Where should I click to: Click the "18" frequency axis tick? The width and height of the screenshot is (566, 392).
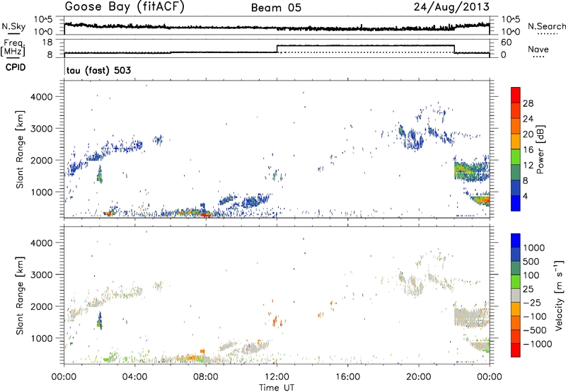[x=47, y=42]
